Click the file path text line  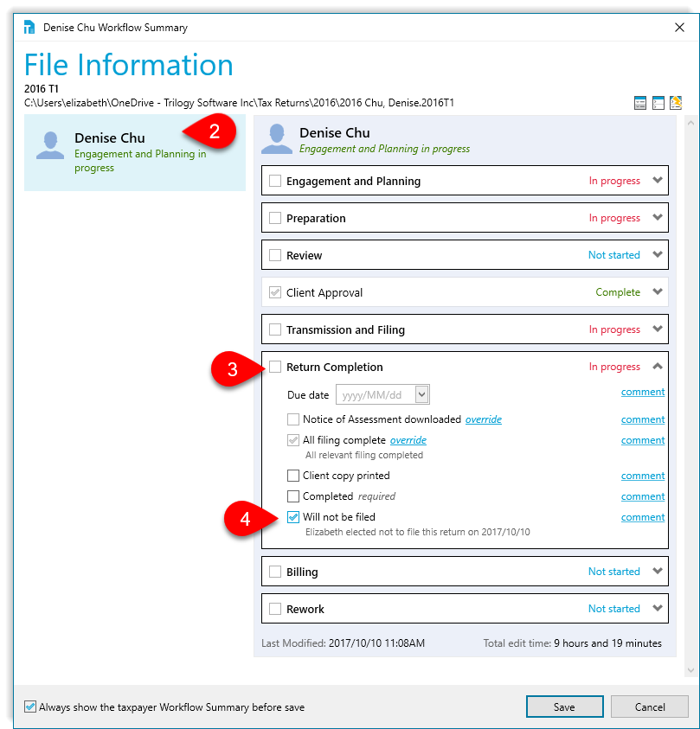[x=239, y=103]
